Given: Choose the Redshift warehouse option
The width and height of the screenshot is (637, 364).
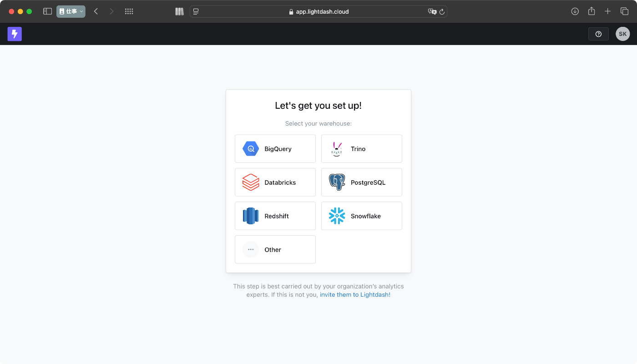Looking at the screenshot, I should (275, 216).
